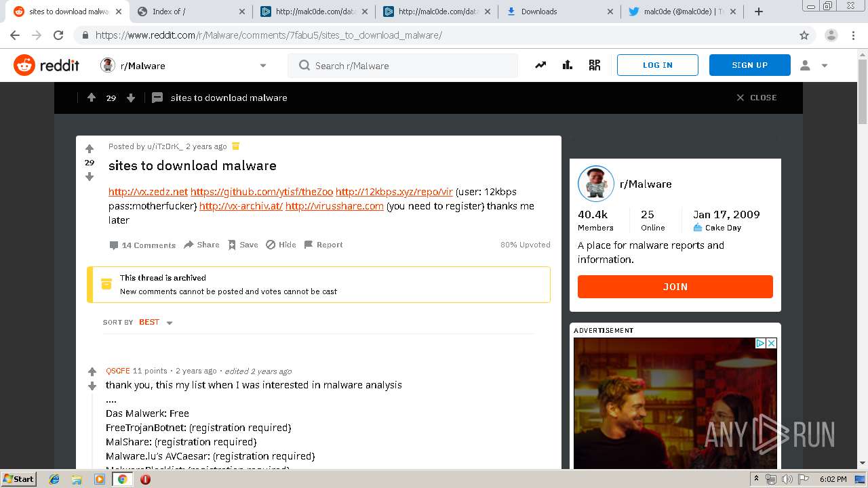Screen dimensions: 868x488
Task: Open the Popular trending arrow icon
Action: (540, 65)
